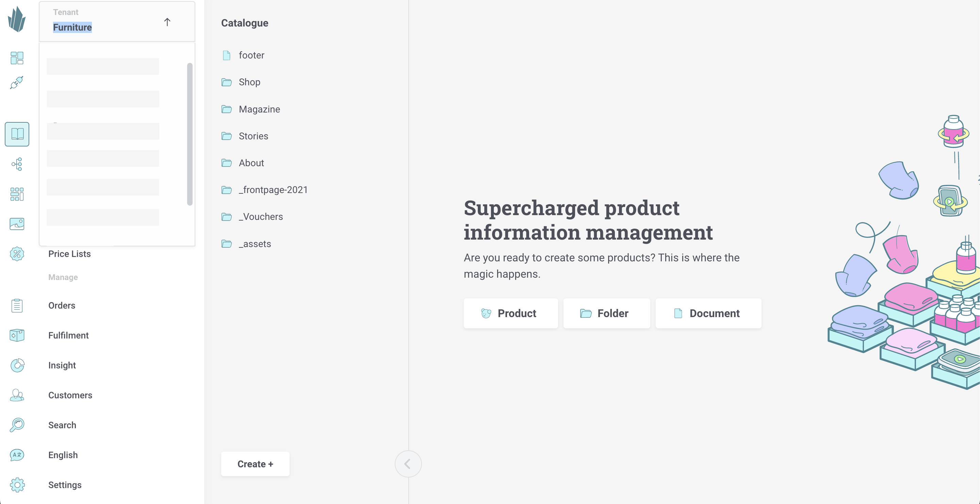Select the Folder creation option

tap(607, 313)
